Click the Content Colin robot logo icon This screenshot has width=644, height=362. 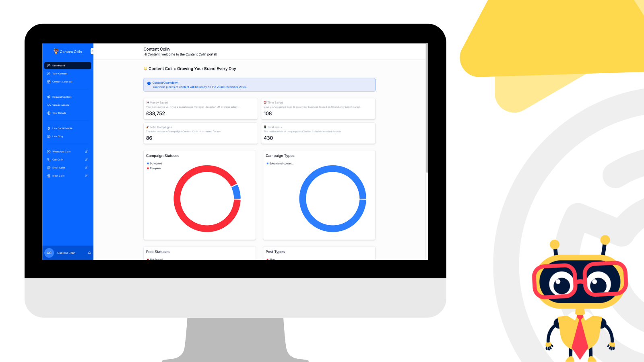[56, 51]
